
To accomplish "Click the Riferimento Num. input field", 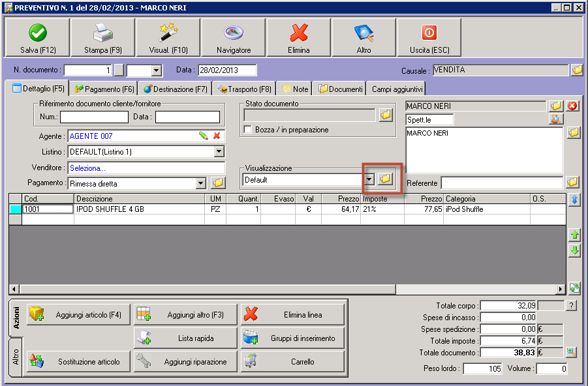I will point(94,117).
